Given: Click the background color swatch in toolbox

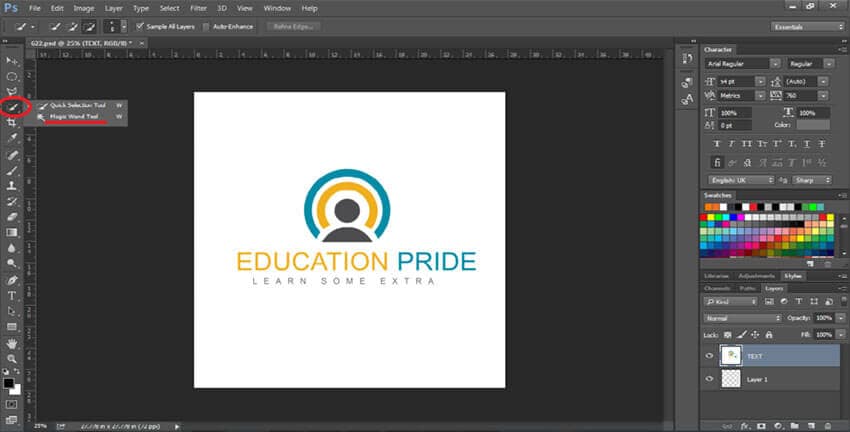Looking at the screenshot, I should [x=16, y=390].
